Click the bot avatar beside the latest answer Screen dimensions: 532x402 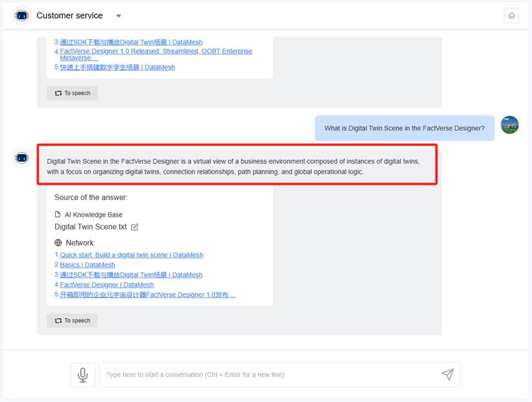pyautogui.click(x=22, y=158)
